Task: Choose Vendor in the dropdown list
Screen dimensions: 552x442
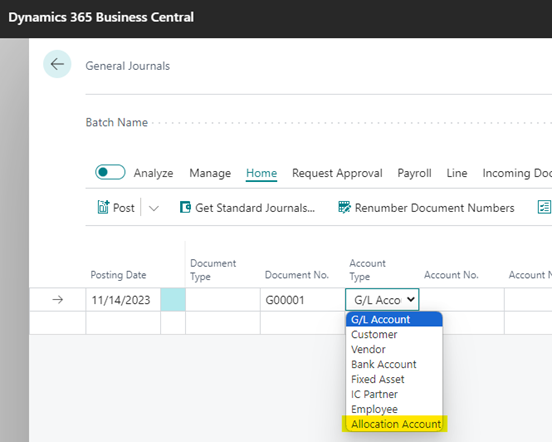Action: click(x=394, y=349)
